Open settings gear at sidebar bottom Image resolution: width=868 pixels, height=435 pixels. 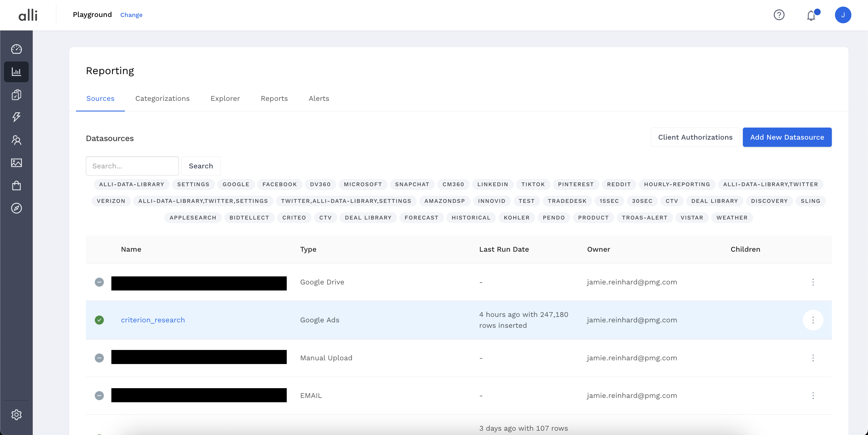tap(16, 414)
